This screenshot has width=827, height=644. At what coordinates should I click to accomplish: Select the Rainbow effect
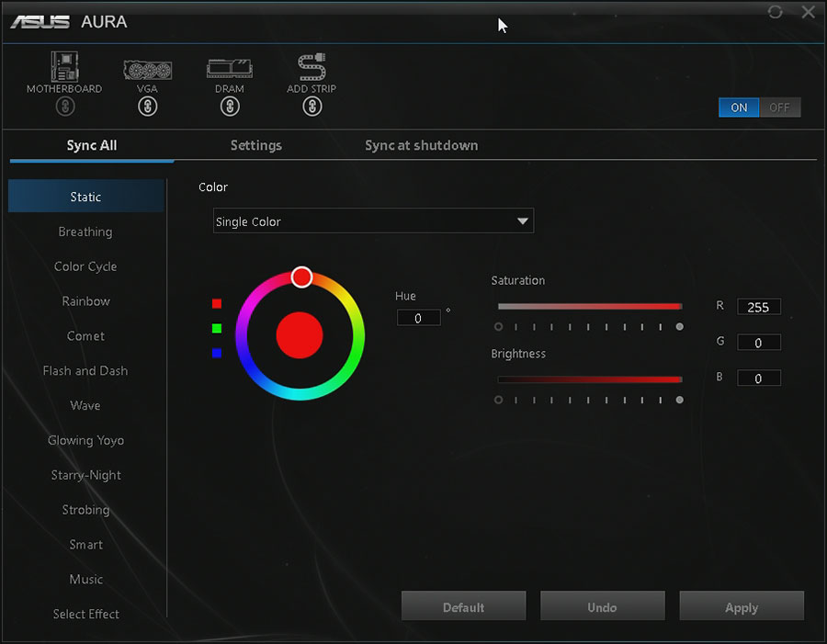(x=86, y=301)
